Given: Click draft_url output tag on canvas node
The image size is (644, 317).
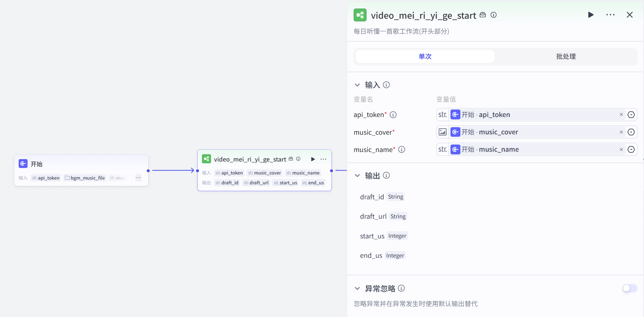Looking at the screenshot, I should (x=256, y=183).
